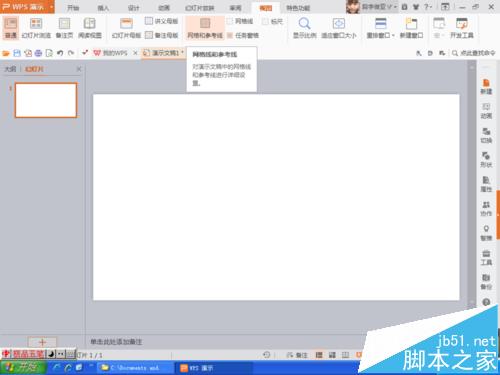Open Zoom ratio (显示比例) dialog
Screen dimensions: 500x375
304,28
